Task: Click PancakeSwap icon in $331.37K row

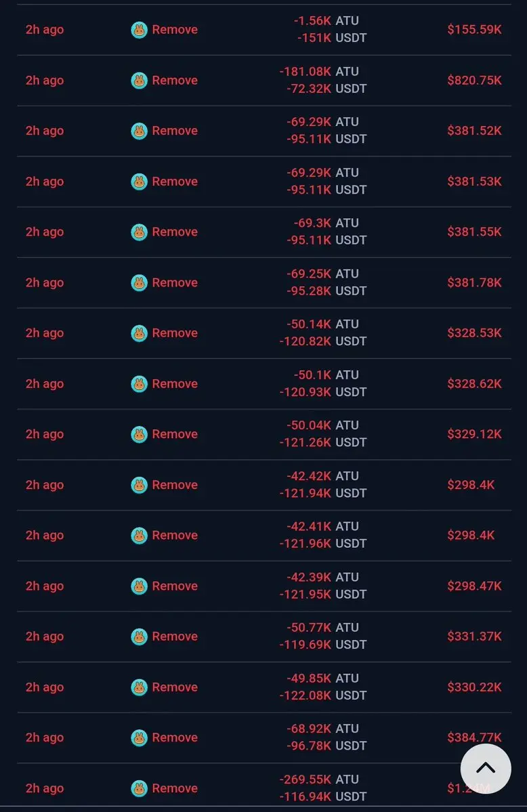Action: [x=139, y=637]
